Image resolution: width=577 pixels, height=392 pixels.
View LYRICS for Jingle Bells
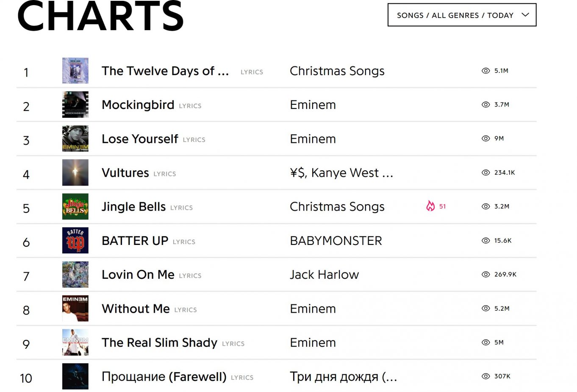(182, 208)
